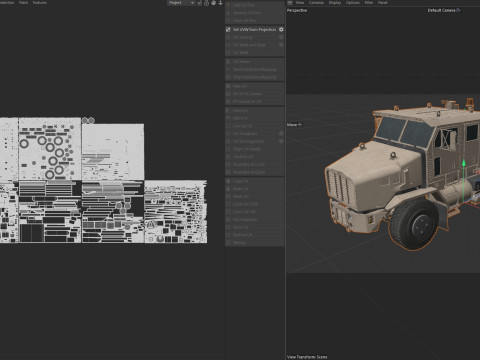This screenshot has width=480, height=360.
Task: Open the gear options beside UV Unwrap
Action: pos(281,37)
